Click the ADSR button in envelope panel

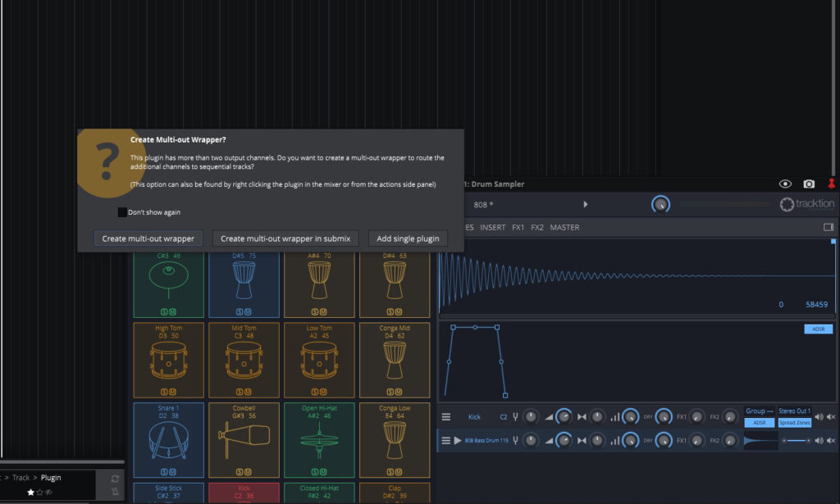pyautogui.click(x=818, y=329)
